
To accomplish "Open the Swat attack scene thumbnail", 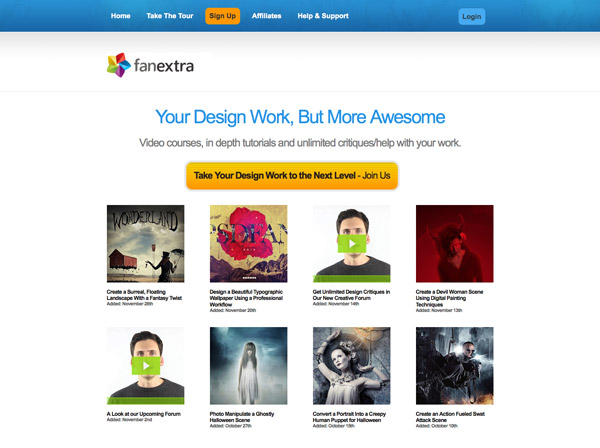I will (x=455, y=366).
